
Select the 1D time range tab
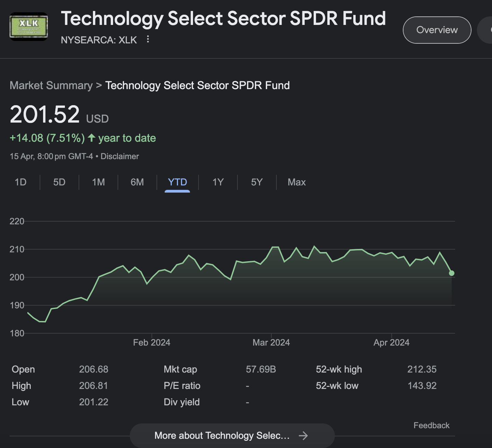[x=20, y=182]
